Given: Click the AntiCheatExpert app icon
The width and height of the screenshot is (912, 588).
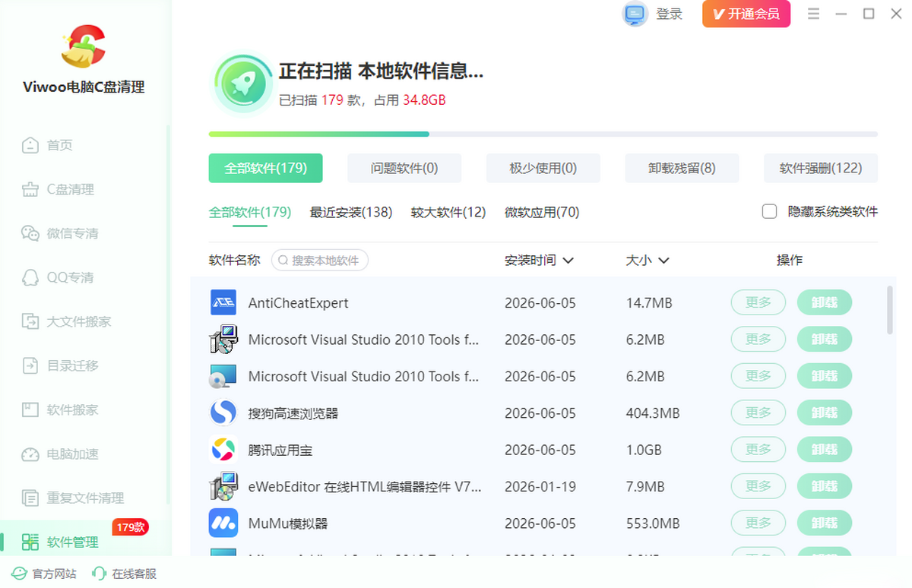Looking at the screenshot, I should (x=223, y=302).
